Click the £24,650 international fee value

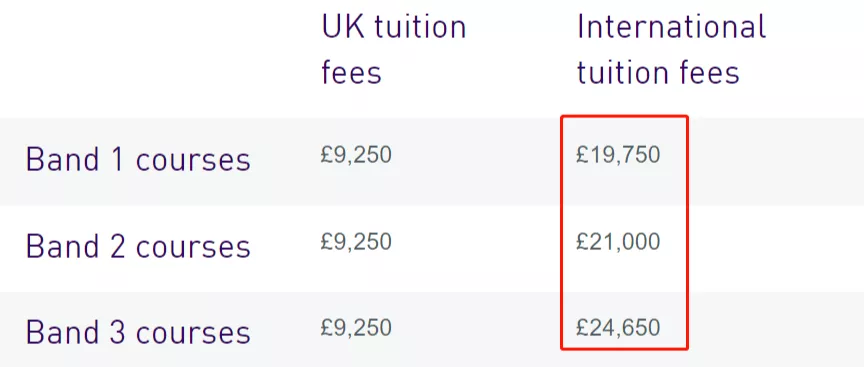pos(618,327)
